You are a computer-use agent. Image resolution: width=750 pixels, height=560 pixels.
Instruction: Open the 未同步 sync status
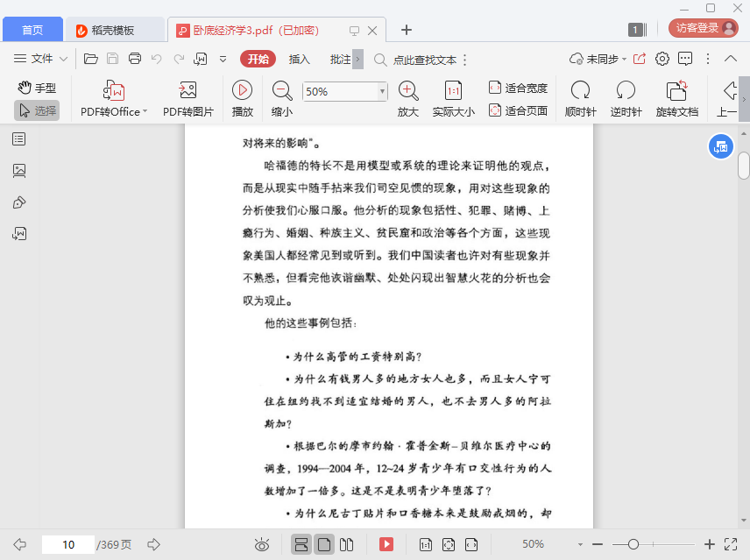598,59
